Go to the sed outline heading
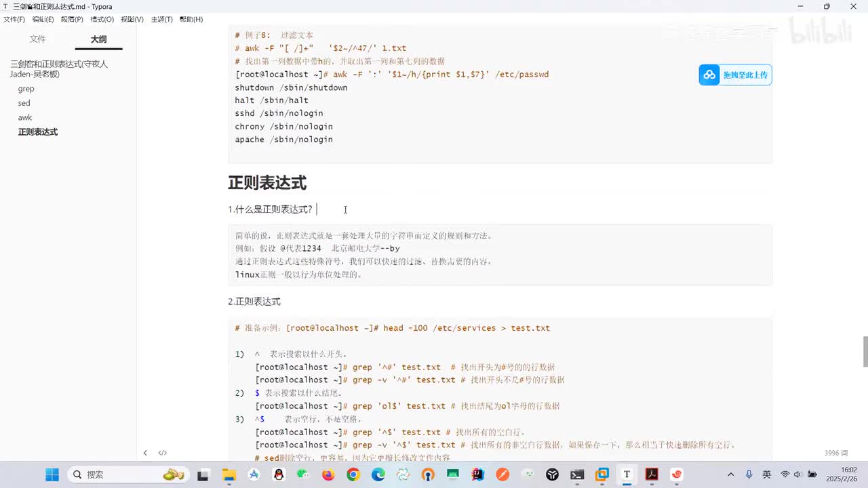Image resolution: width=868 pixels, height=488 pixels. coord(24,103)
